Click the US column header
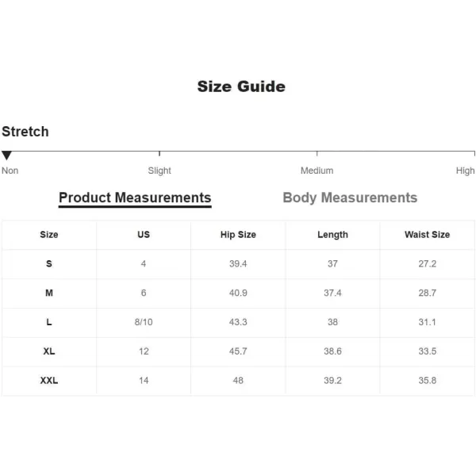 tap(144, 235)
